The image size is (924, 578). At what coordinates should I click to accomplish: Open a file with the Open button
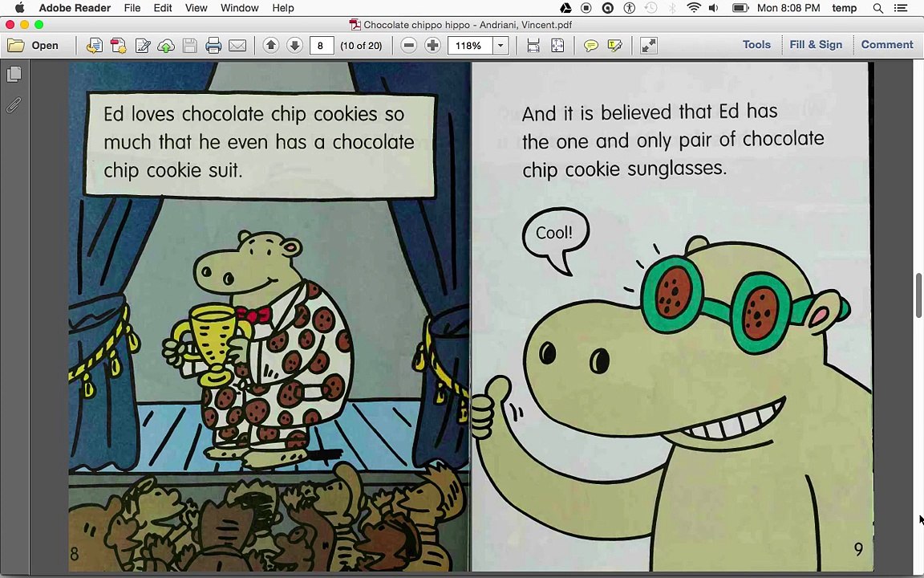click(33, 46)
